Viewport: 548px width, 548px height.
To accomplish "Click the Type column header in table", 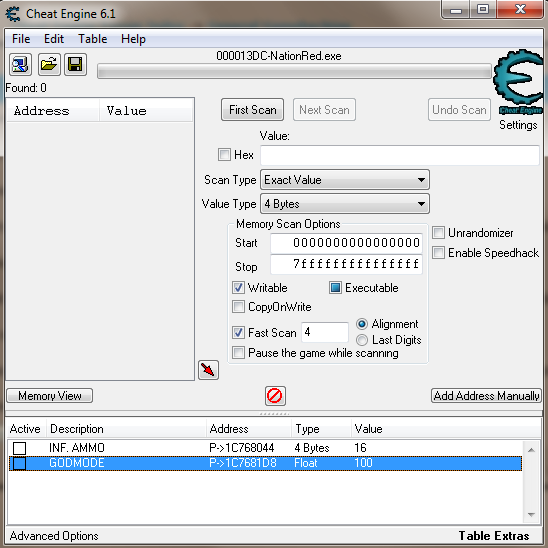I will coord(321,429).
